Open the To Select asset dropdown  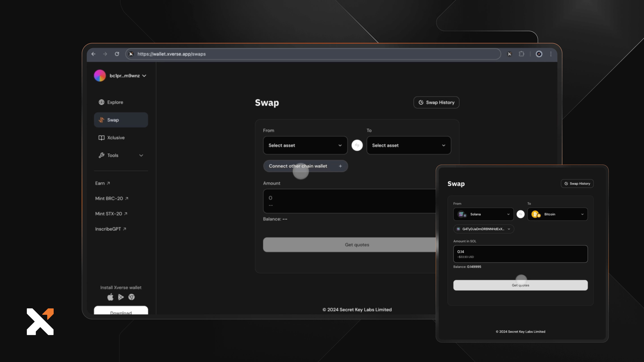coord(409,145)
